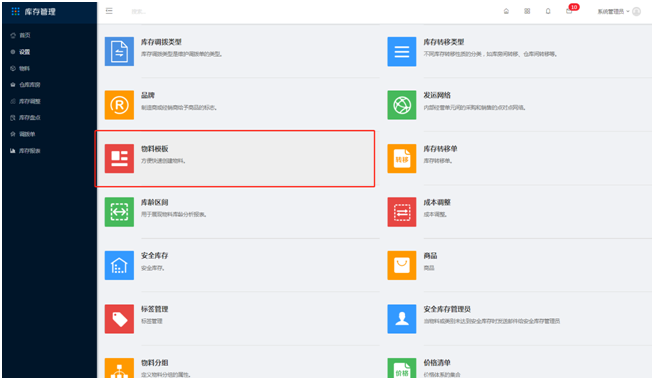The width and height of the screenshot is (654, 380).
Task: Click the home icon in top bar
Action: (x=506, y=11)
